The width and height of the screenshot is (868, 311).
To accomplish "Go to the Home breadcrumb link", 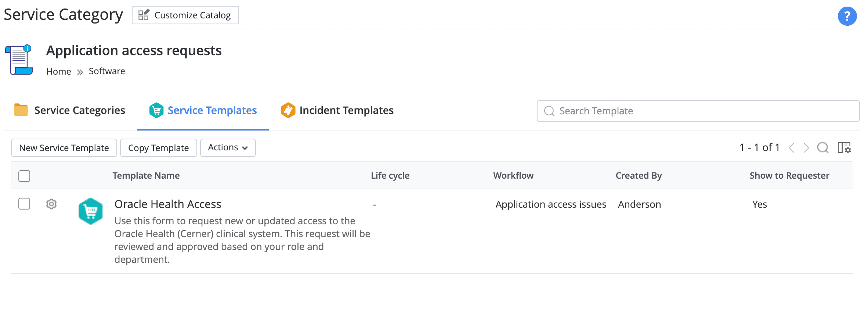I will 59,71.
